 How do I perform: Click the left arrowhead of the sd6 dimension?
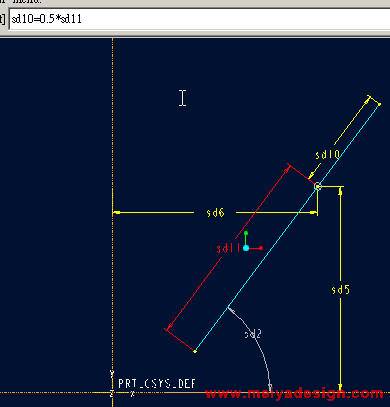[116, 212]
